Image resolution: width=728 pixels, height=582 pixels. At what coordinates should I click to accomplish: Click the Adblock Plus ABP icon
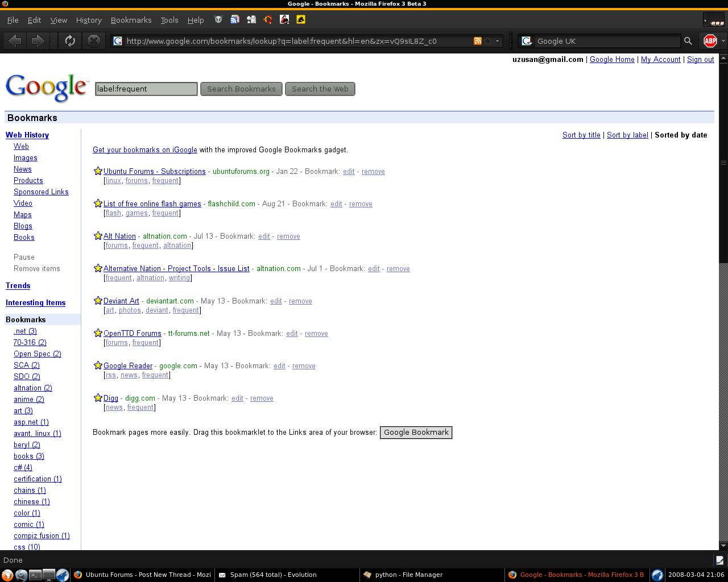click(x=710, y=41)
